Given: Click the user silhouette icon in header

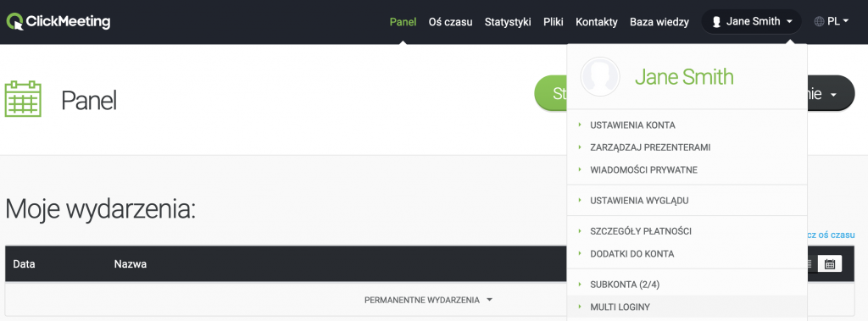Looking at the screenshot, I should click(x=716, y=22).
